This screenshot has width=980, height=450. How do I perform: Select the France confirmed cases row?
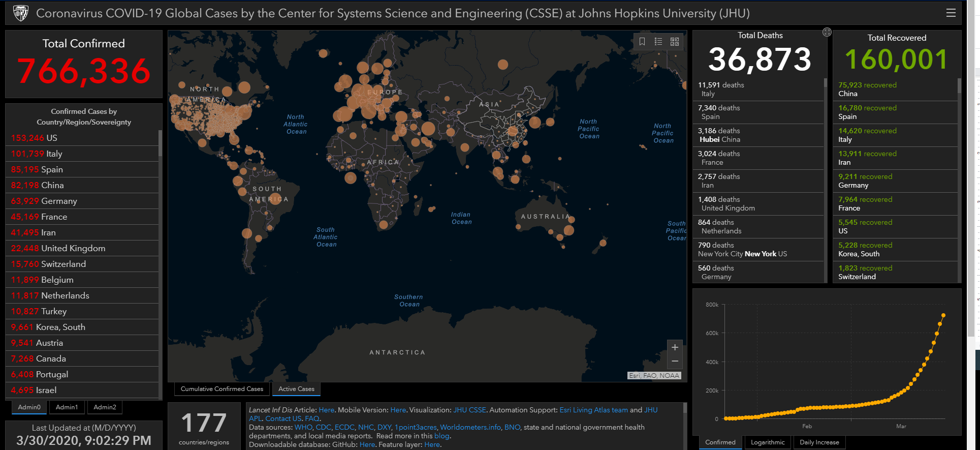coord(82,217)
